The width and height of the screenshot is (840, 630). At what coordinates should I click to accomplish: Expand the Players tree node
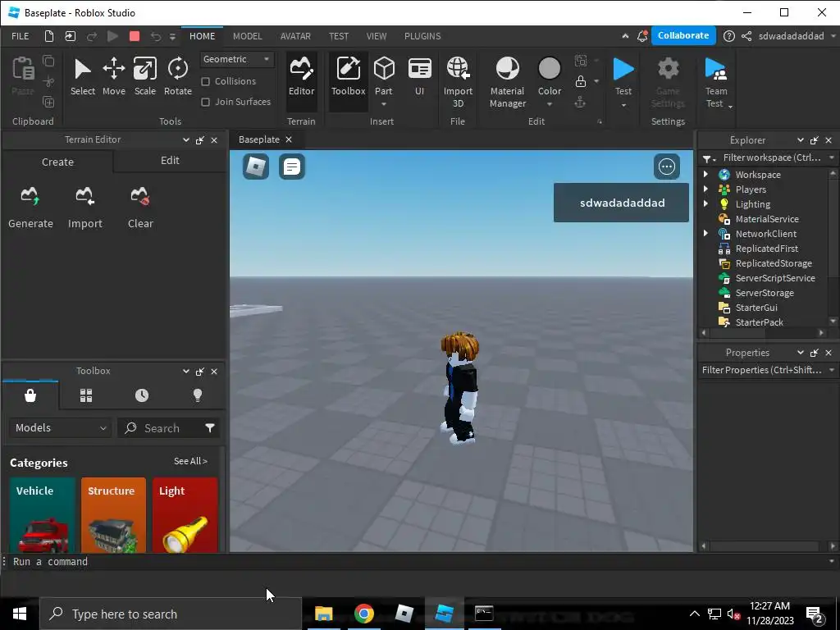(705, 189)
